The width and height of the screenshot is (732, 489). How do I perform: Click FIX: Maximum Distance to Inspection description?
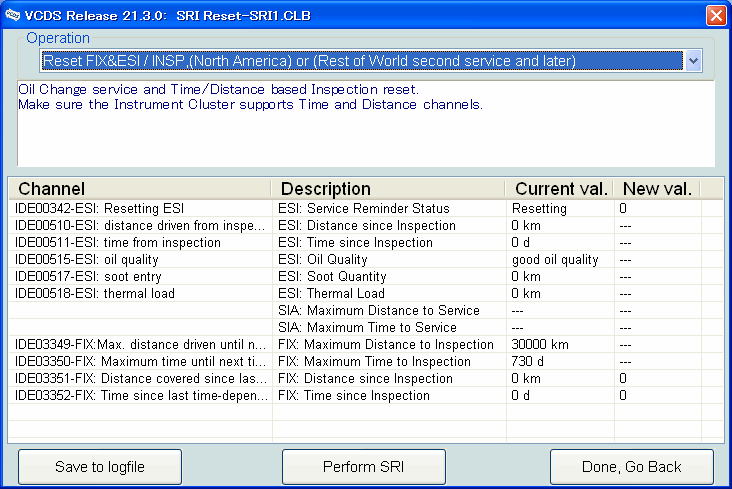(x=386, y=345)
